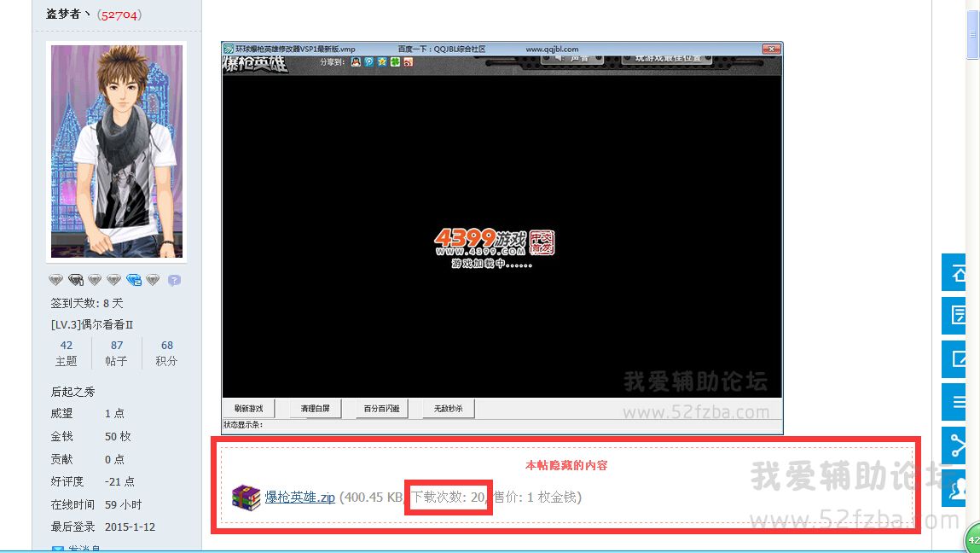Click the 清理白屏 button in trainer
This screenshot has width=980, height=553.
[315, 409]
